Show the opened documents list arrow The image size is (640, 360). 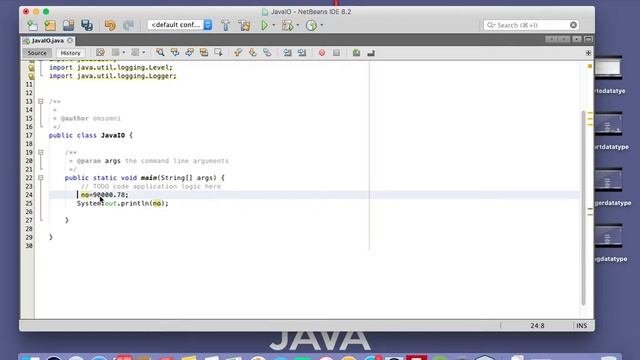click(x=577, y=40)
